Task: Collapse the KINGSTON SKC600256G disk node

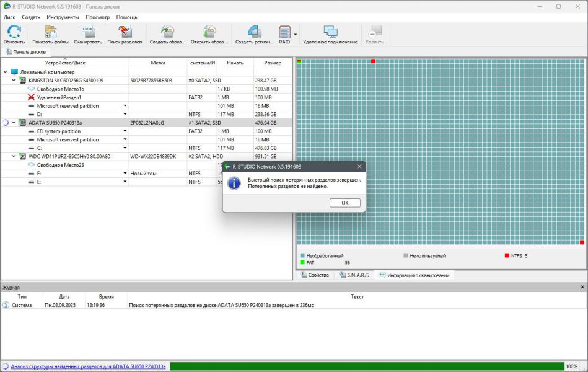Action: point(14,81)
